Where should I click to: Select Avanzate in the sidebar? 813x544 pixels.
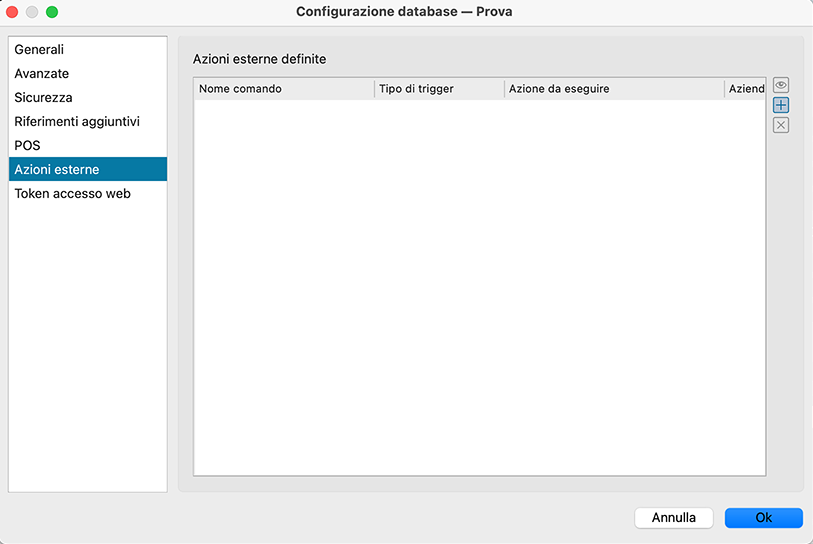coord(42,73)
